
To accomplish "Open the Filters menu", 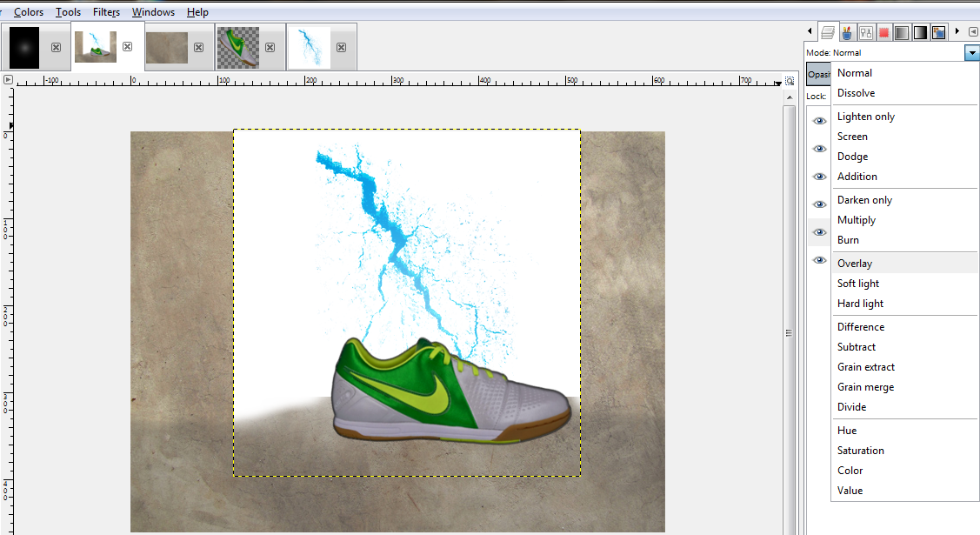I will (x=106, y=12).
